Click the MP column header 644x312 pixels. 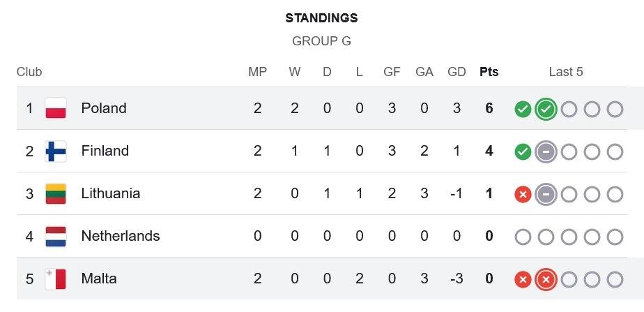pyautogui.click(x=258, y=72)
